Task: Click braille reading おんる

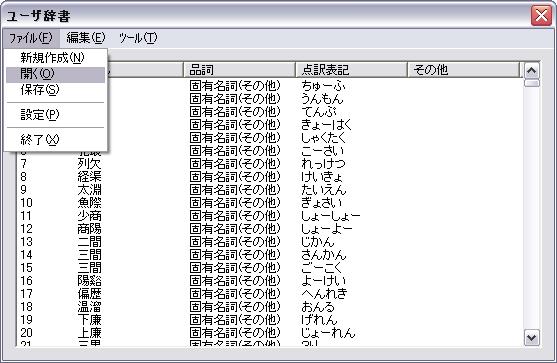Action: [x=318, y=307]
